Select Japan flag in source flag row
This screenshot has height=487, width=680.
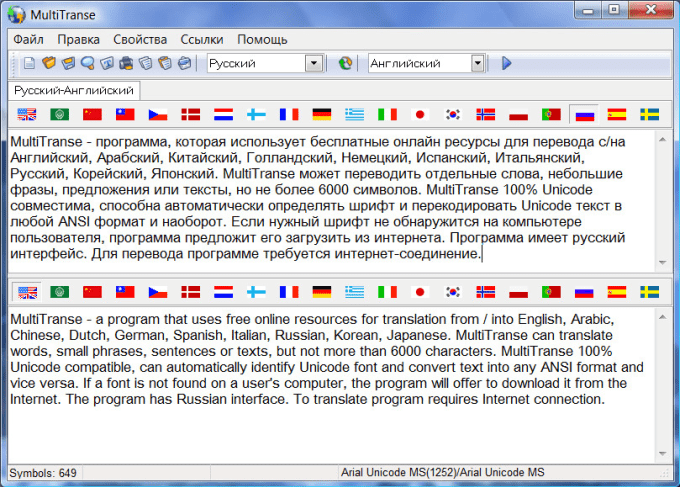click(x=420, y=114)
